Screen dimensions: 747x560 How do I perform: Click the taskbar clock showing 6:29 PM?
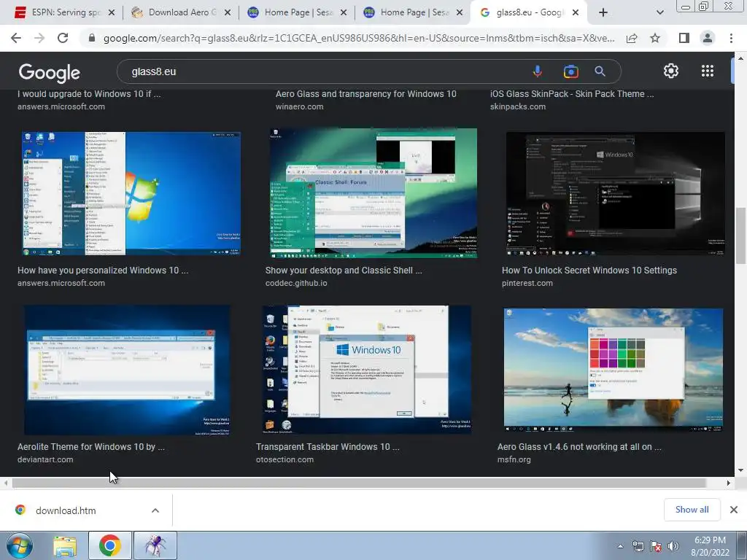tap(709, 546)
